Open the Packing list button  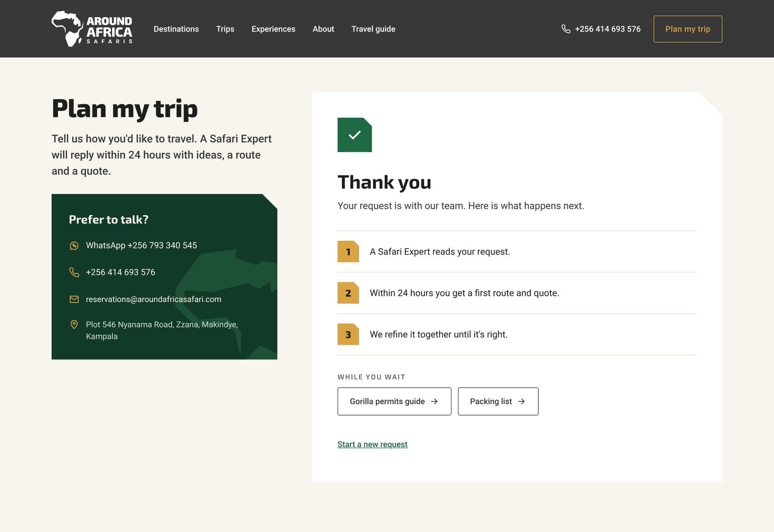point(498,401)
